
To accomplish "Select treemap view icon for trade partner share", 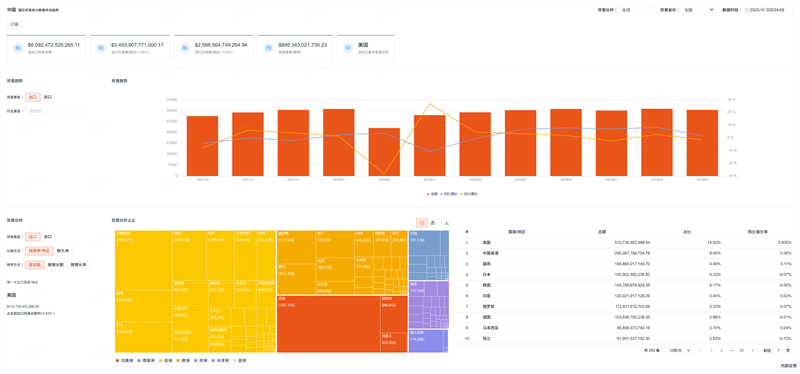I will tap(421, 222).
